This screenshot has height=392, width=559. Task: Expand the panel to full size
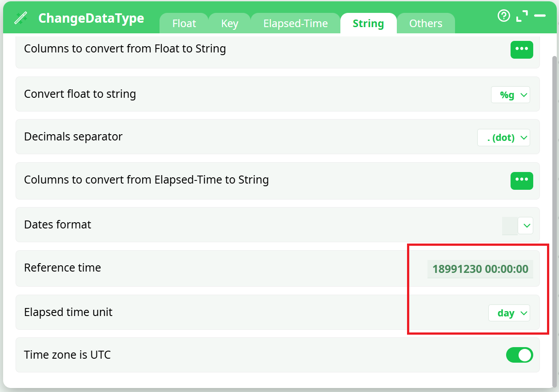click(522, 16)
